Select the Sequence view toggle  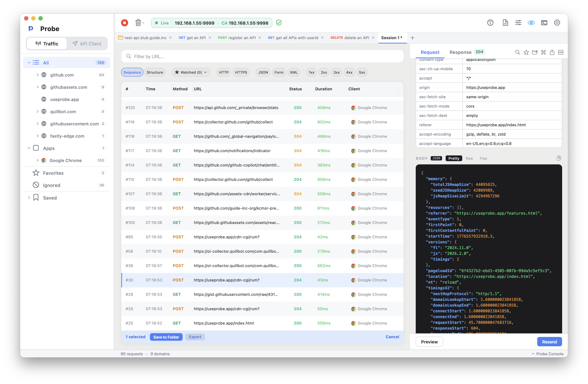(132, 72)
